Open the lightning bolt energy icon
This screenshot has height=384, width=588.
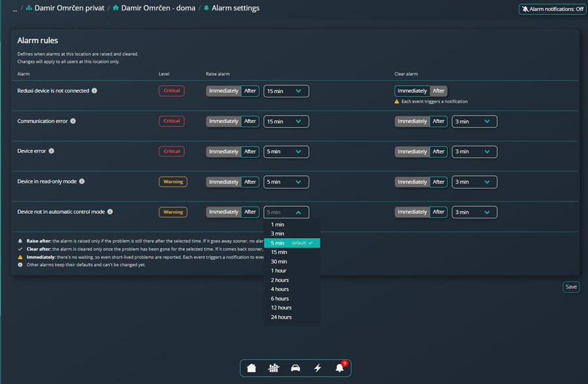(318, 368)
